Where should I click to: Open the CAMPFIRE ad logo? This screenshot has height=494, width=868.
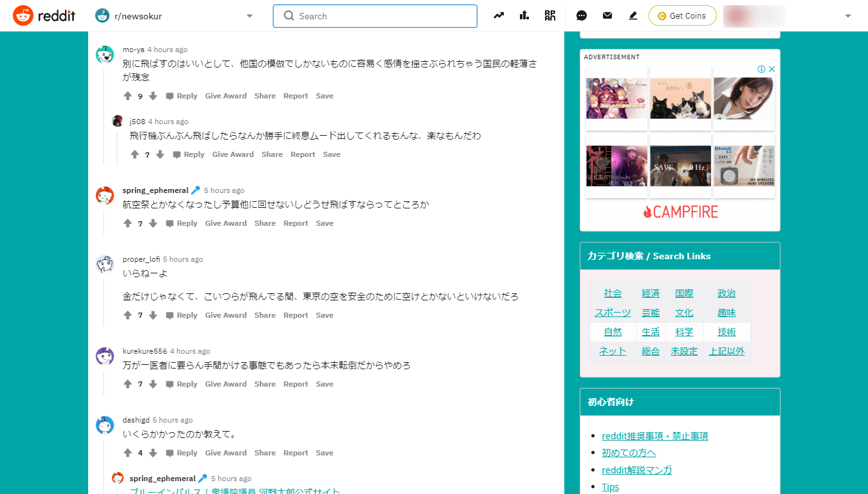(680, 212)
